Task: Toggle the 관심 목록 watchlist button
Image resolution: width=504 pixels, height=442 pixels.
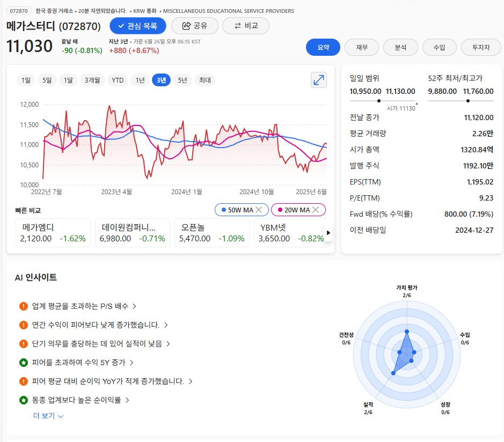Action: [x=138, y=26]
